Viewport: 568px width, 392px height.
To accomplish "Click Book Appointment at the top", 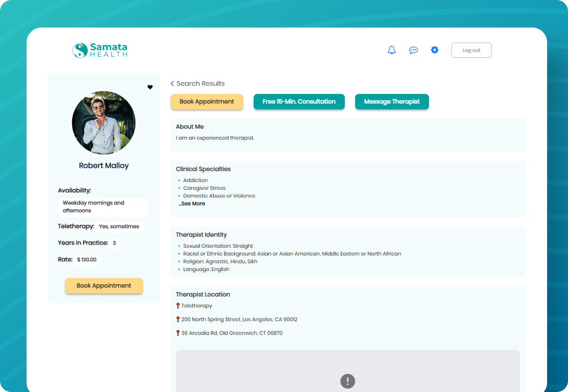I will click(x=207, y=102).
